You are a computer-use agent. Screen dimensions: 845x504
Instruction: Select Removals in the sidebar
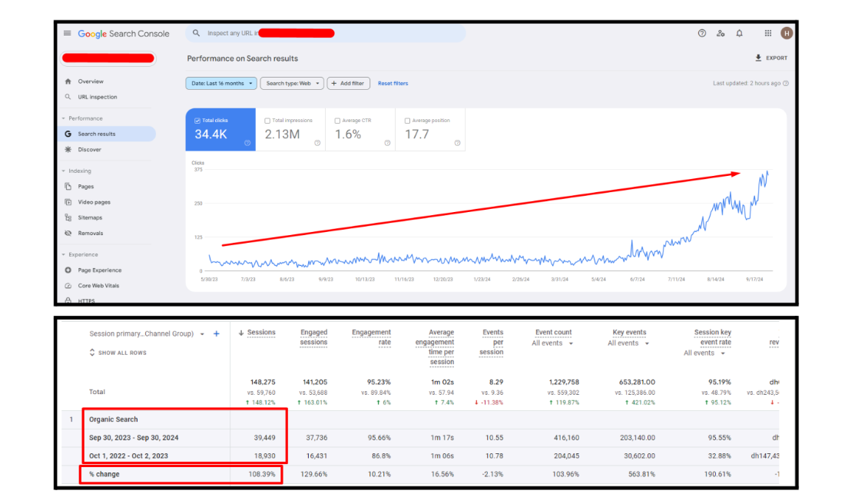pos(90,234)
